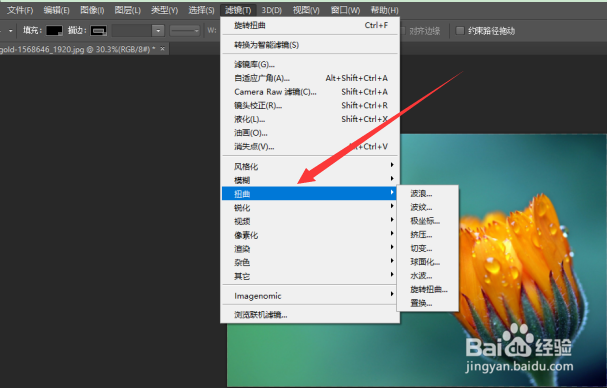607x388 pixels.
Task: Open the 图层(L) menu
Action: click(x=128, y=10)
